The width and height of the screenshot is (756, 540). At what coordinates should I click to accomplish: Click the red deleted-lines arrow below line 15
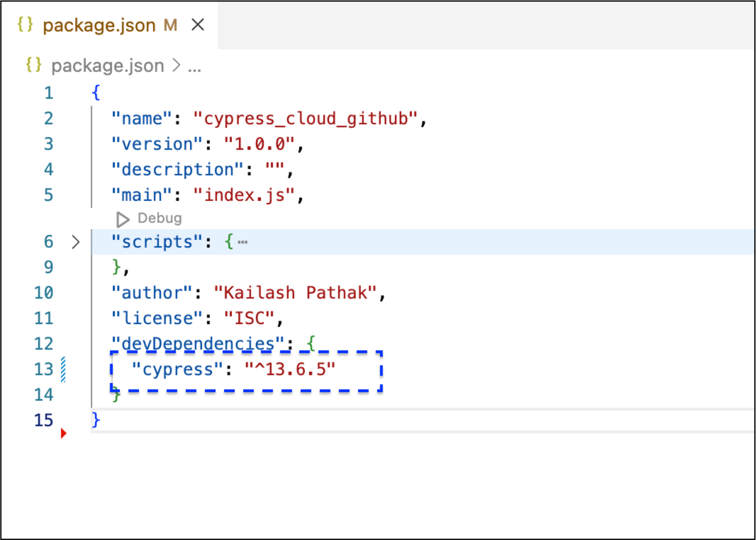(x=63, y=433)
